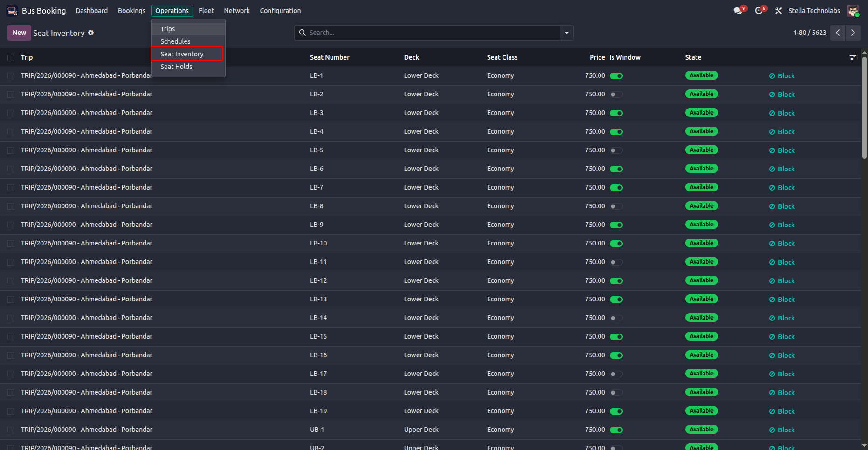Click the Seat Inventory gear actions icon
Screen dimensions: 868x450
(x=91, y=33)
